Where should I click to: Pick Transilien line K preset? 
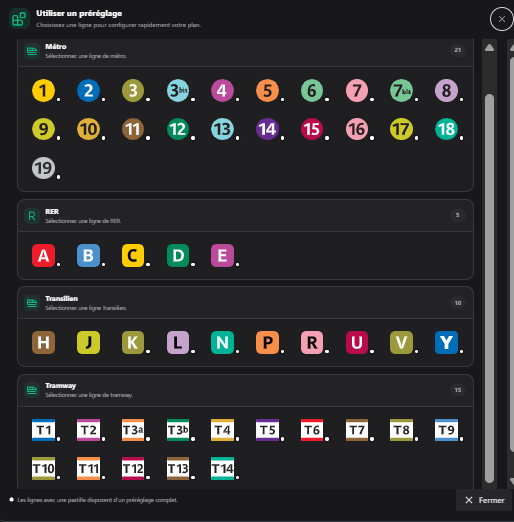coord(133,342)
